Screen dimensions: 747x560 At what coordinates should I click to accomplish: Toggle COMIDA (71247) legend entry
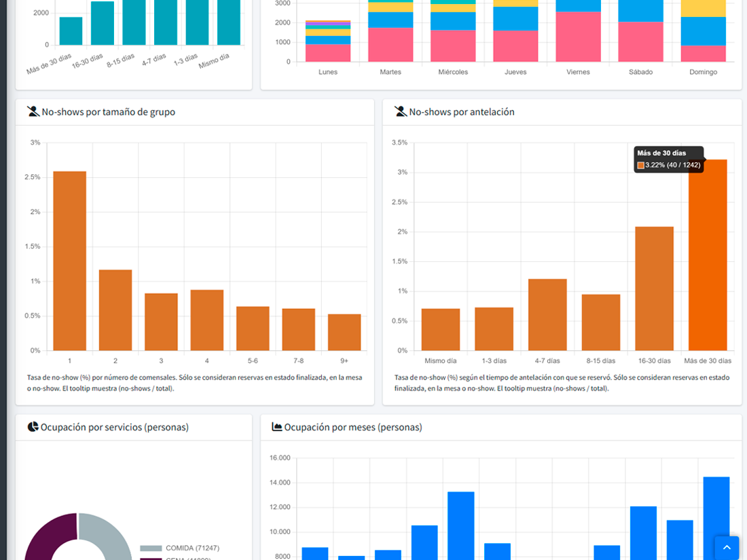pyautogui.click(x=179, y=548)
